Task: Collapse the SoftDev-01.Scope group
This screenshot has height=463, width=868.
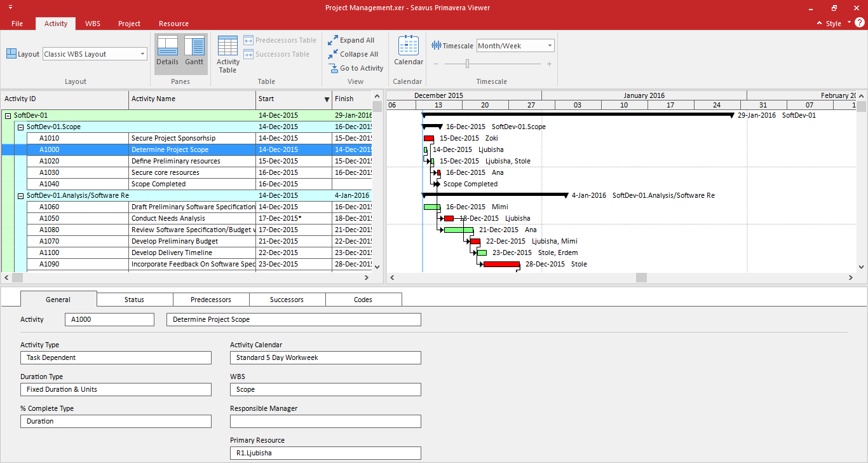Action: point(20,127)
